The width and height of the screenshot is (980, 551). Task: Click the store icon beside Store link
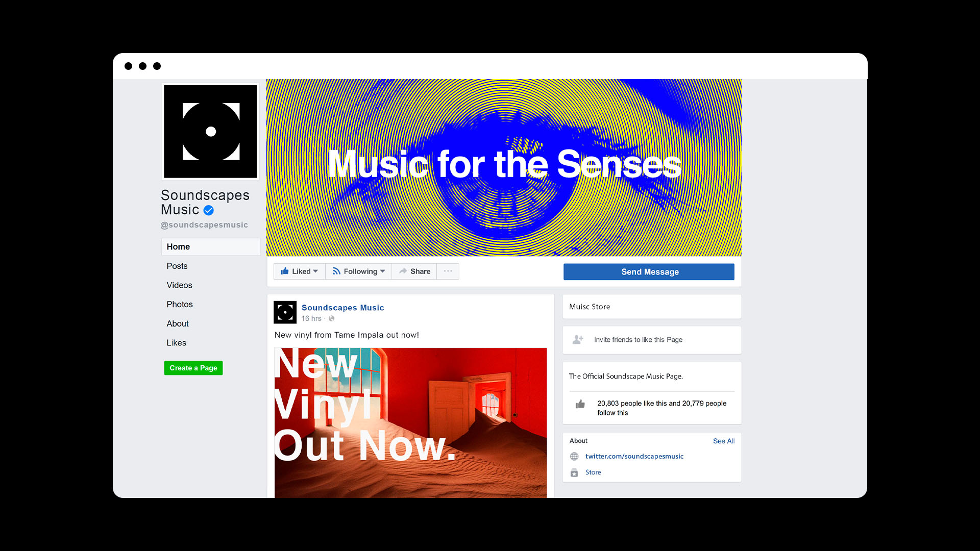[x=574, y=472]
